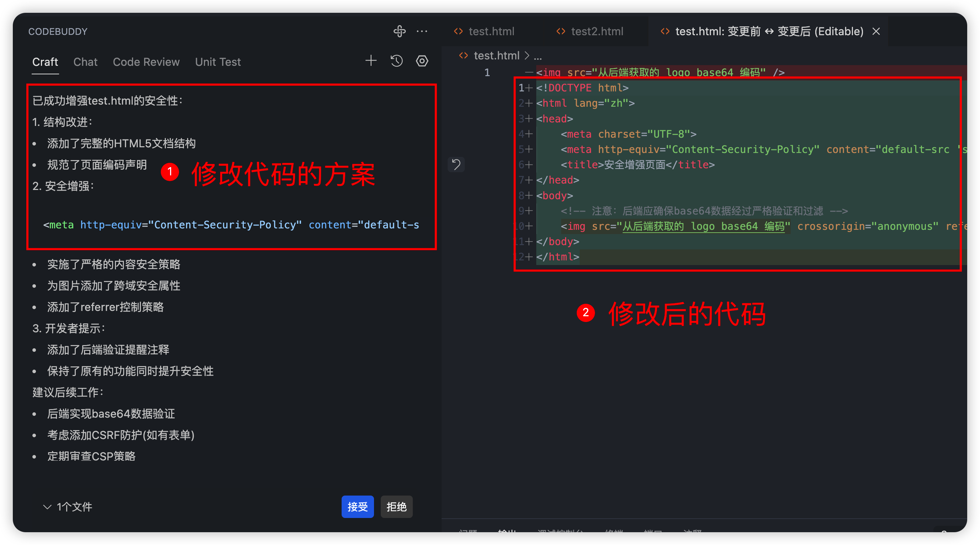Open the more options ellipsis menu
The image size is (980, 545).
(x=422, y=31)
